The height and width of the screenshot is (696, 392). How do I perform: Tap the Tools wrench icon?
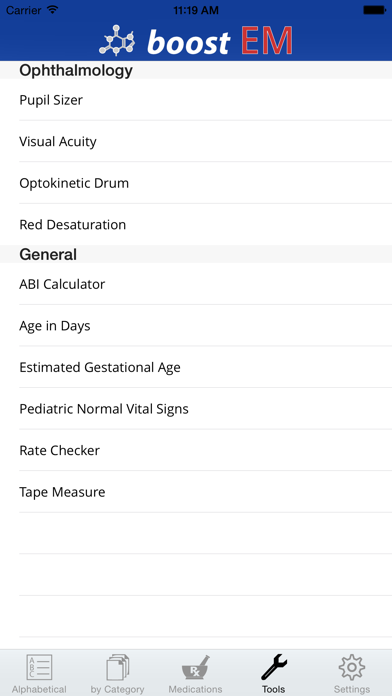(273, 667)
